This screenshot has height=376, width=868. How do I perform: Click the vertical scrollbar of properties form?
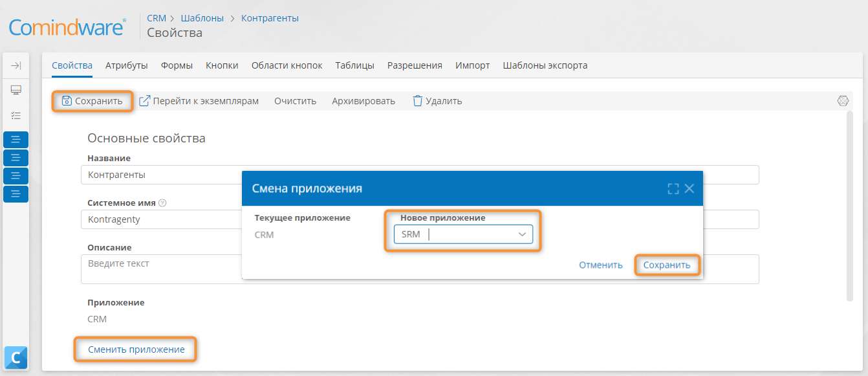[x=850, y=206]
